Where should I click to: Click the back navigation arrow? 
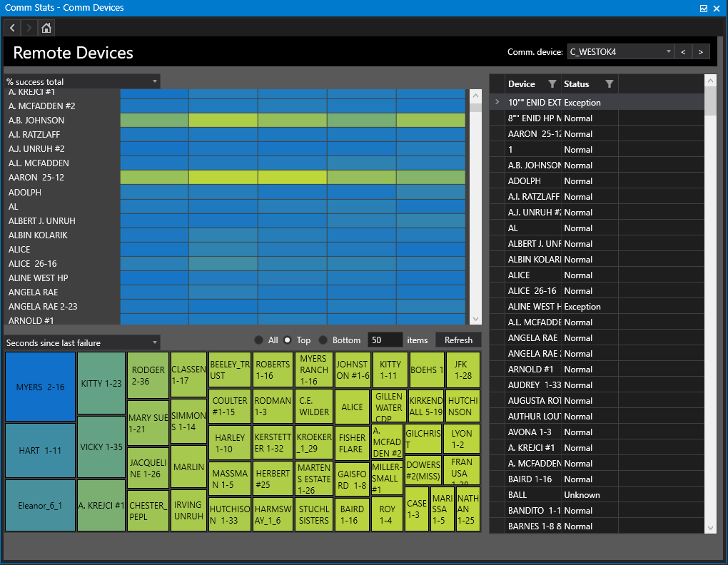click(x=11, y=27)
